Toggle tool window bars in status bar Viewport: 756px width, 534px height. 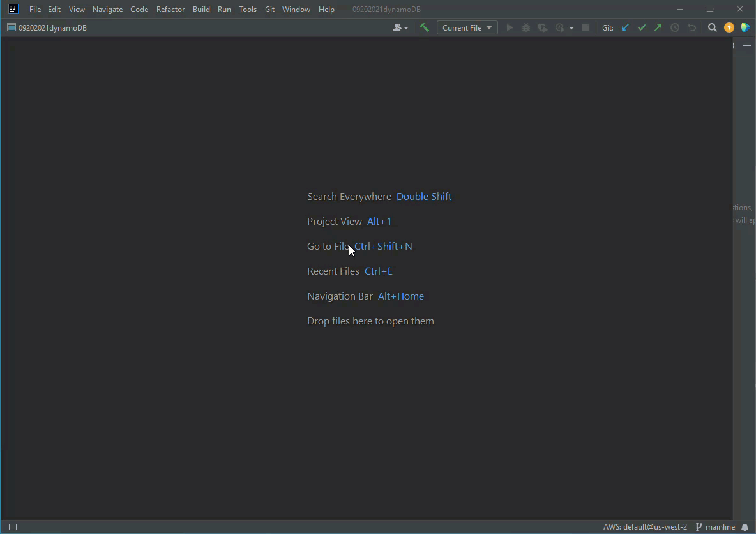[11, 527]
